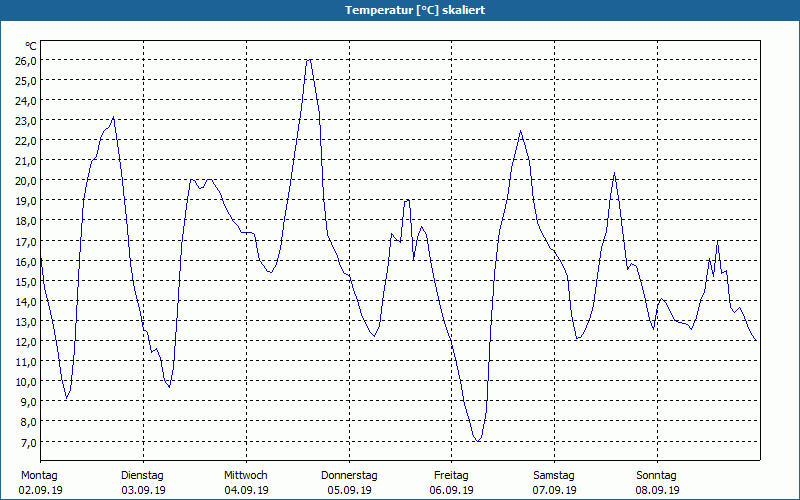800x500 pixels.
Task: Click the 26 degree peak on Wednesday
Action: coord(309,60)
